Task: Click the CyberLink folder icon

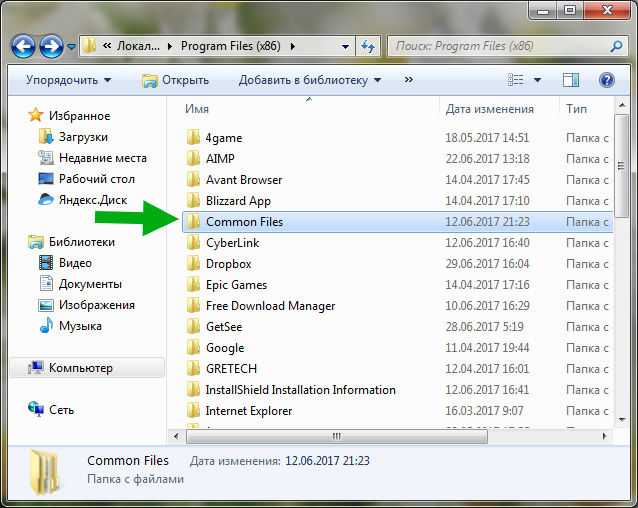Action: tap(193, 243)
